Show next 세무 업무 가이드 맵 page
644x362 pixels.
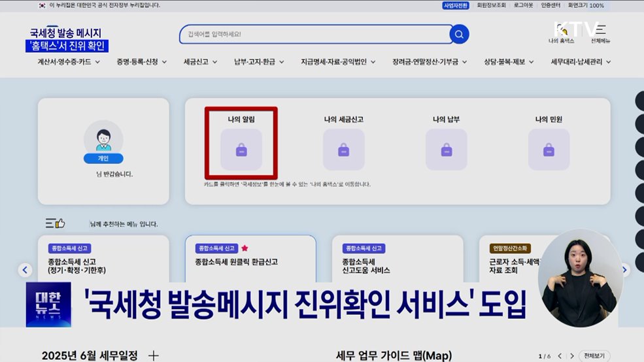tap(571, 356)
